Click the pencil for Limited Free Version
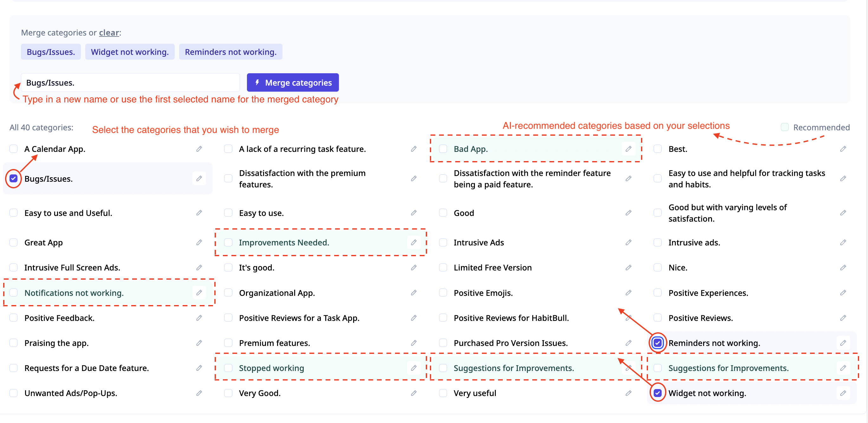This screenshot has width=868, height=423. pos(628,267)
